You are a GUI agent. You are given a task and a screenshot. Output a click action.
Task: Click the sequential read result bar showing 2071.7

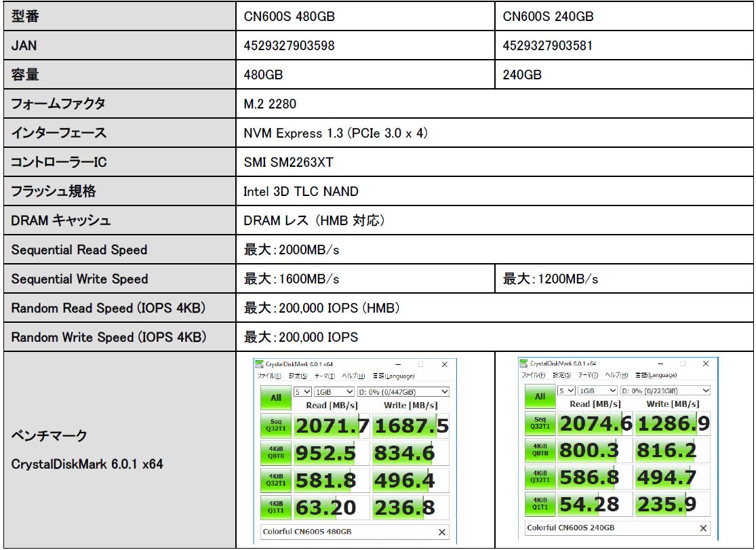[x=332, y=425]
